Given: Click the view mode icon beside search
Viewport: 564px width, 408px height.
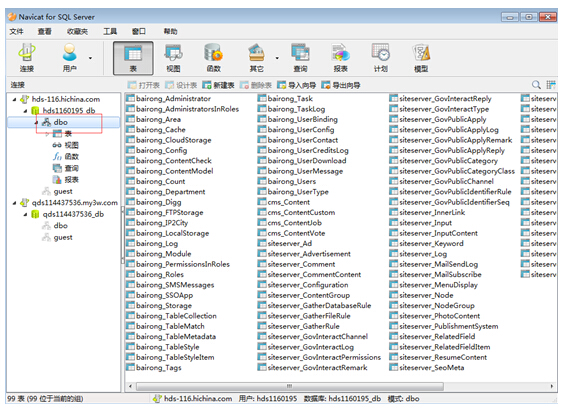Looking at the screenshot, I should pyautogui.click(x=551, y=85).
